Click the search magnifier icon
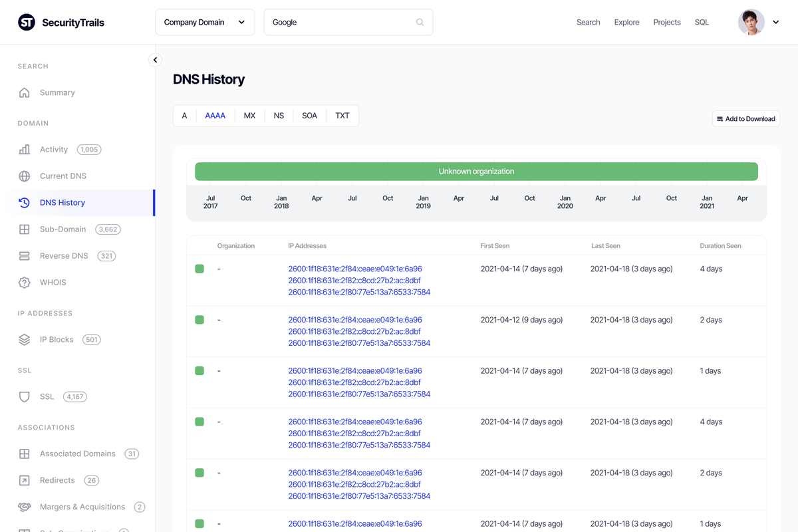The image size is (798, 532). (420, 23)
